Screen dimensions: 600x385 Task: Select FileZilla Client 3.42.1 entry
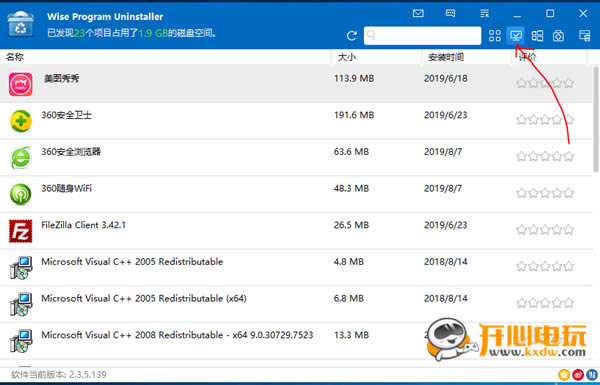(x=296, y=231)
